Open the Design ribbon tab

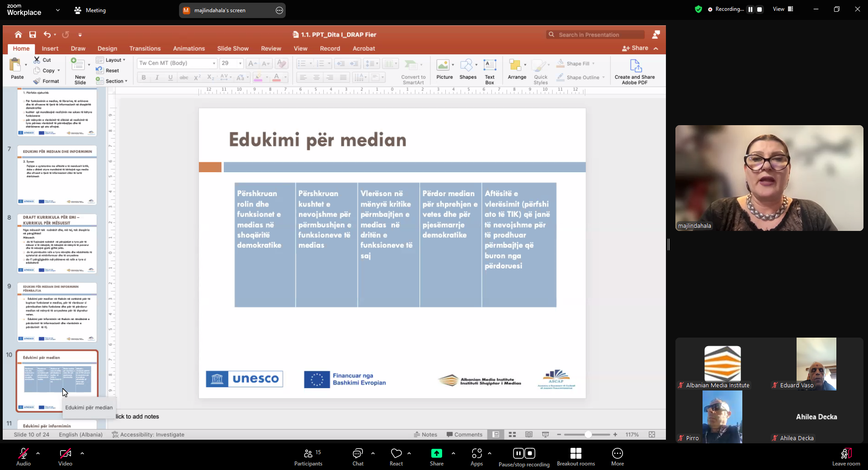tap(107, 48)
